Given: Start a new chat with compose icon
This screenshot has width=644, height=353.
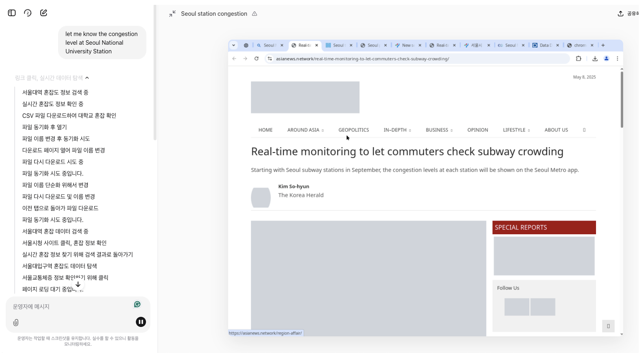Looking at the screenshot, I should pos(44,13).
